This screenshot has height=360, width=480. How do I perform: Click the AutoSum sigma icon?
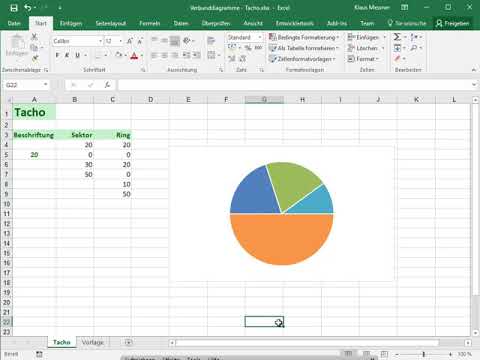pyautogui.click(x=397, y=37)
